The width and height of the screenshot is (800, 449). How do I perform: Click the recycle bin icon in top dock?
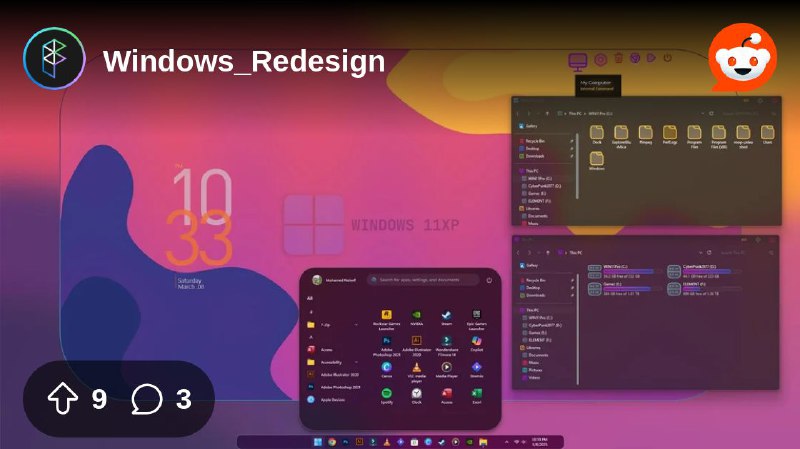[x=618, y=58]
